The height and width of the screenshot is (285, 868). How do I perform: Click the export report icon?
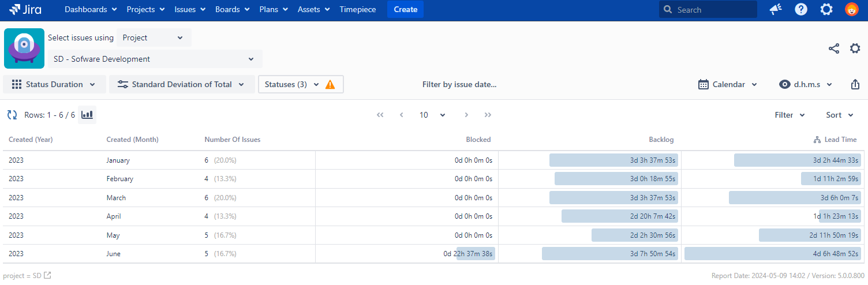[855, 84]
